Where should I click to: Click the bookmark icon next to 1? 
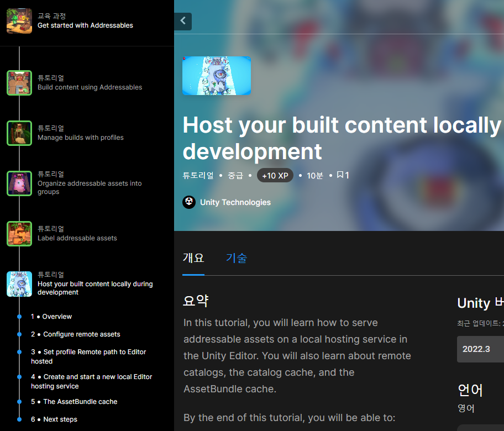pyautogui.click(x=340, y=175)
